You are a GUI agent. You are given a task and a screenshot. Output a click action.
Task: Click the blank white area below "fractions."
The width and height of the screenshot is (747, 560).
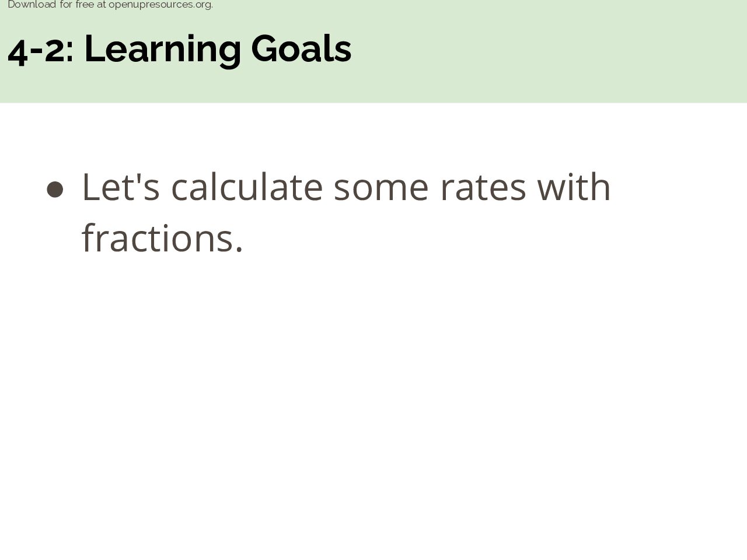pos(373,408)
